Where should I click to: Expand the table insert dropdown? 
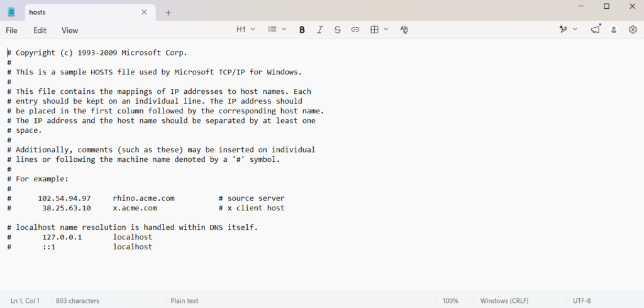tap(379, 29)
